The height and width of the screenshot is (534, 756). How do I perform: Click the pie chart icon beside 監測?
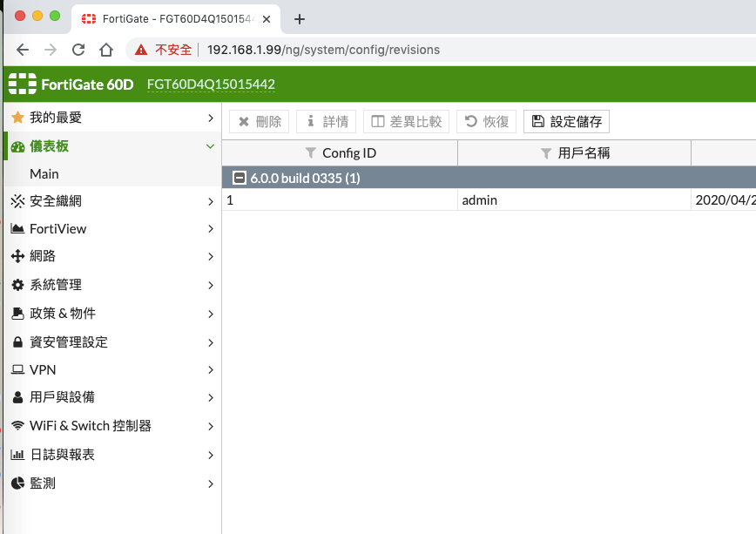point(17,483)
